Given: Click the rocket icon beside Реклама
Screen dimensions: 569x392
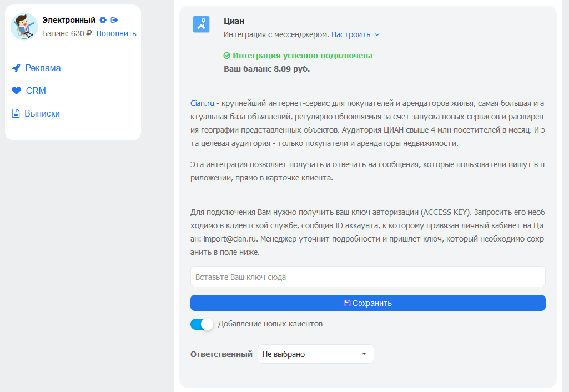Looking at the screenshot, I should [x=16, y=68].
